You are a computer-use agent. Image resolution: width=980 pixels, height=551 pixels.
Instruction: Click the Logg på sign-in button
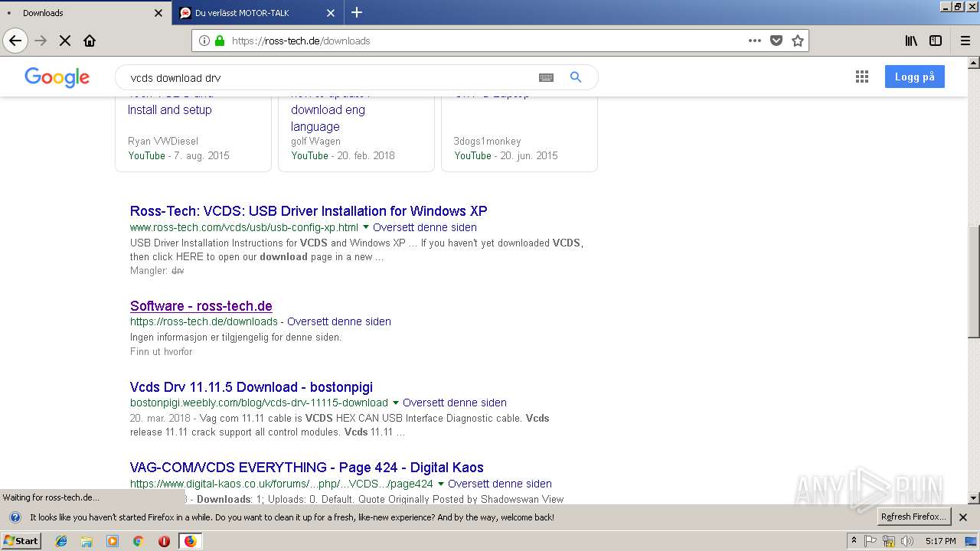(915, 77)
